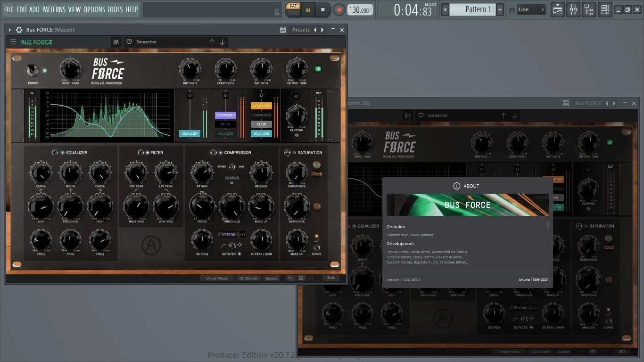Flip the Bus FORCE Power switch
644x362 pixels.
[33, 71]
